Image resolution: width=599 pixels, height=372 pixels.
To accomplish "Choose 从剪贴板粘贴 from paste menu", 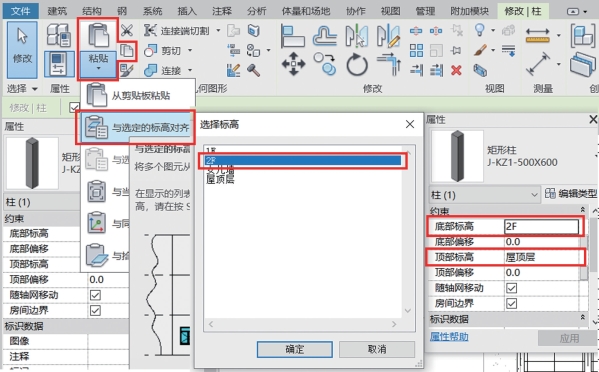I will 138,95.
